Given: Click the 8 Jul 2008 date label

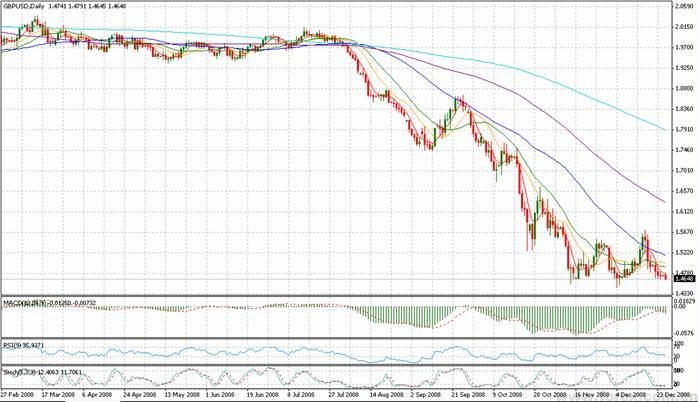Looking at the screenshot, I should point(301,395).
